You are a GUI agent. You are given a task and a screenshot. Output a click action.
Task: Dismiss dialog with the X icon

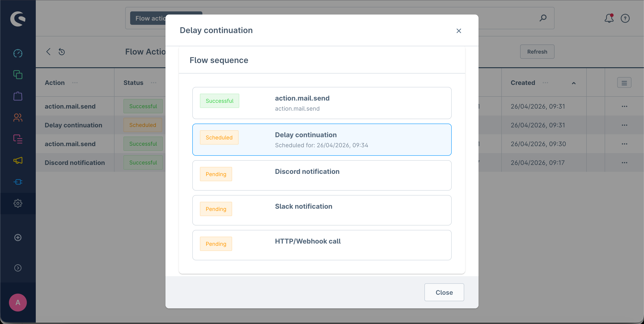coord(458,31)
